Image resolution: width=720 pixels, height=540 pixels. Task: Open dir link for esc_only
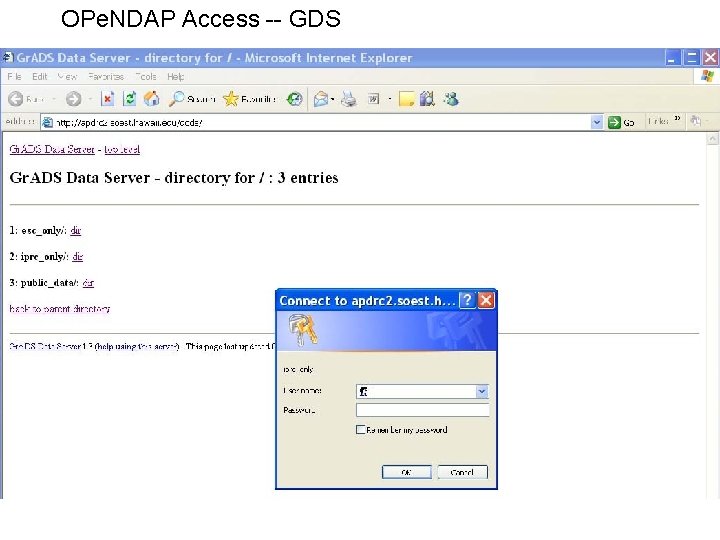click(x=76, y=230)
